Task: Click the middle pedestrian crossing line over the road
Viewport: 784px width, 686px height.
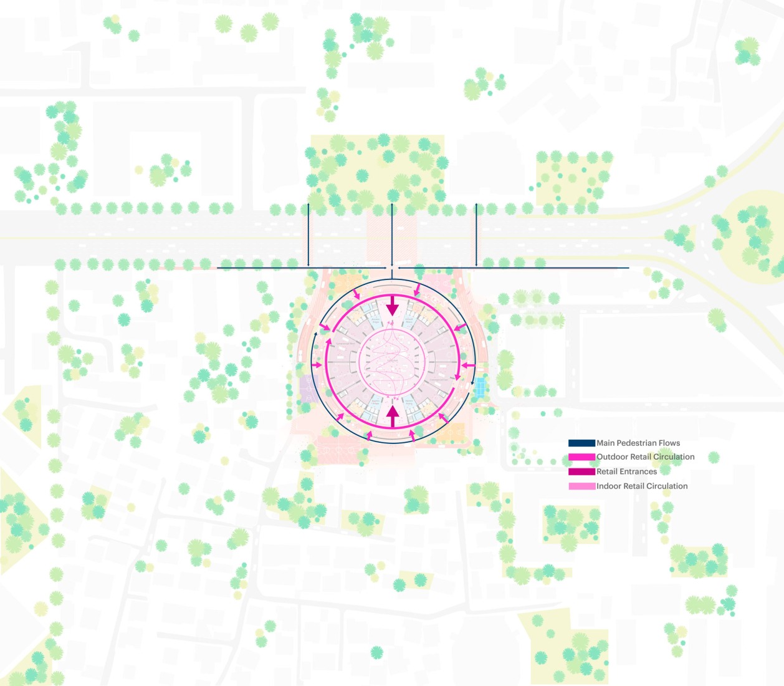Action: coord(391,234)
